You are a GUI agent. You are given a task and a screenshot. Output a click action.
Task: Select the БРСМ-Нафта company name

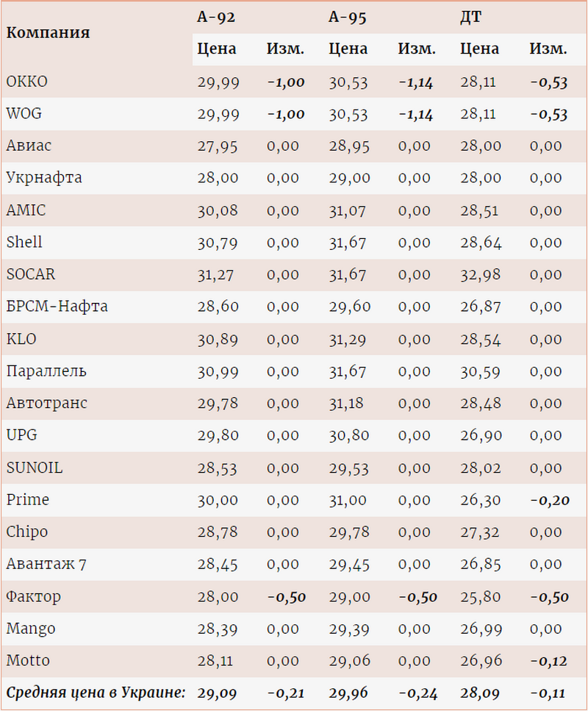(x=57, y=306)
